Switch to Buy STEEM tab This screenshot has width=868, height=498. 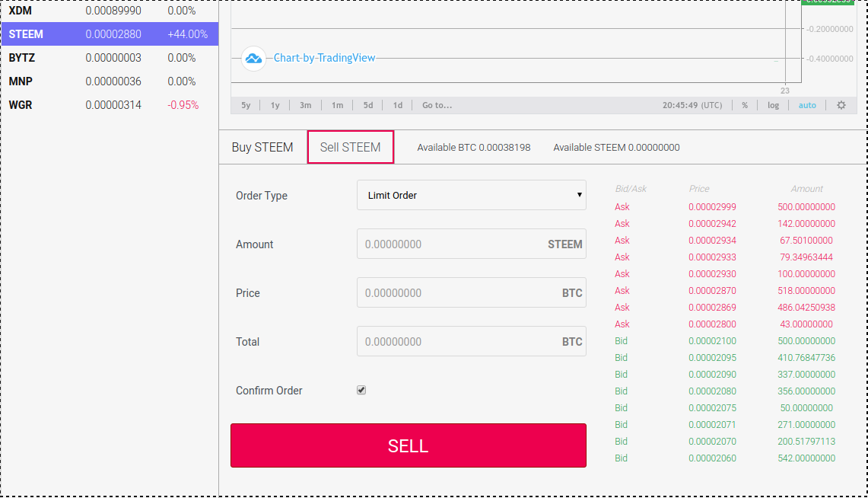(x=262, y=148)
